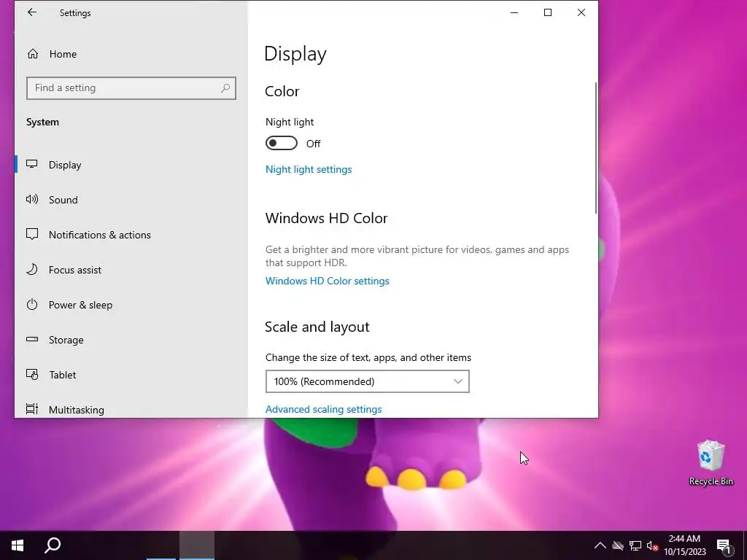
Task: Select the Power & sleep icon
Action: coord(32,304)
